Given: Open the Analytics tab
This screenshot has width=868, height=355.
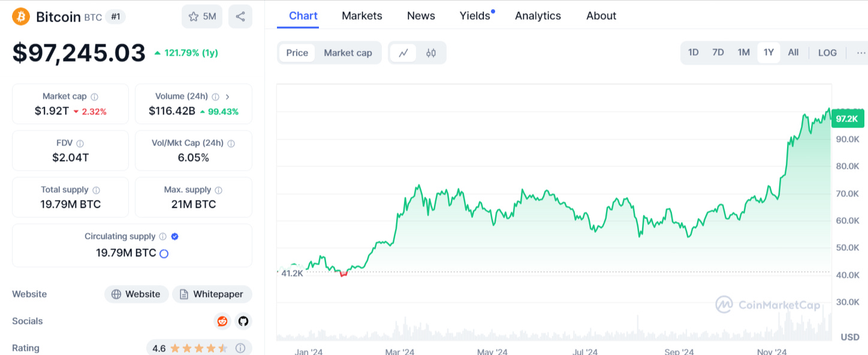Looking at the screenshot, I should point(538,16).
